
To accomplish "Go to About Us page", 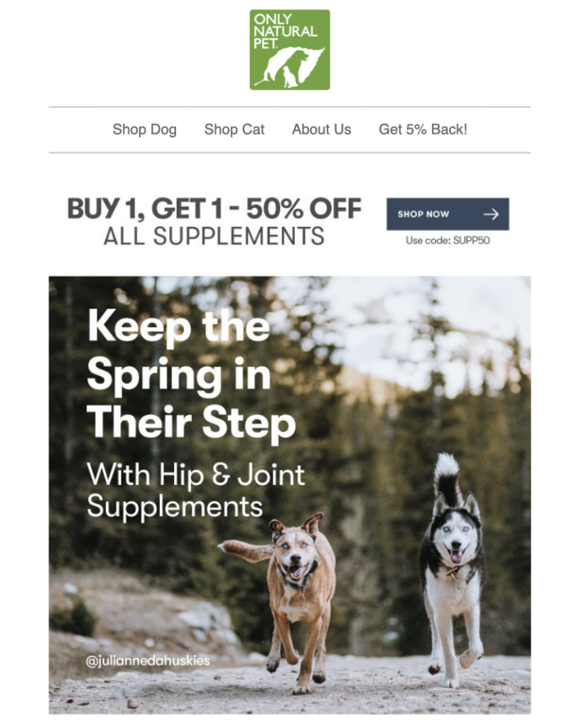I will click(321, 129).
